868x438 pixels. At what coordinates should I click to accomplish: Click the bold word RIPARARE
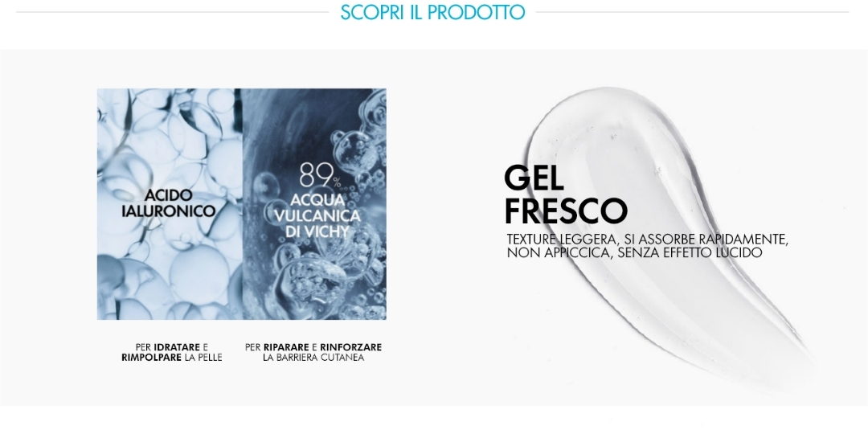286,347
